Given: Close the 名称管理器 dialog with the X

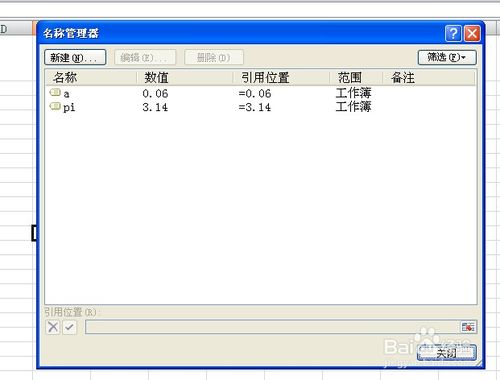Looking at the screenshot, I should pyautogui.click(x=472, y=33).
